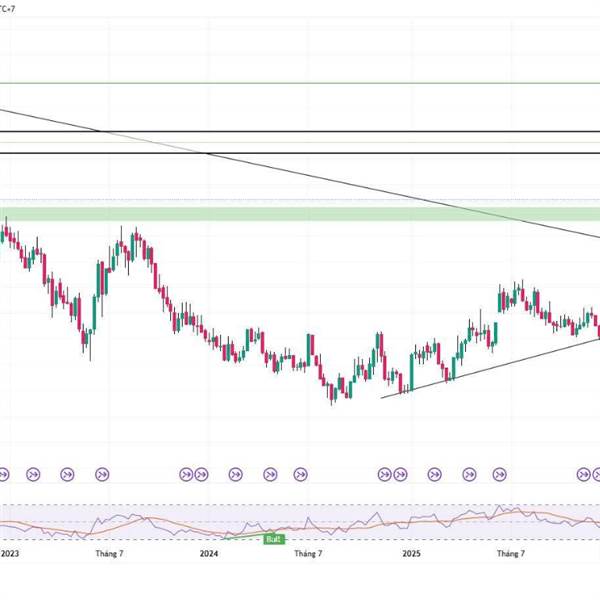This screenshot has height=600, width=600.
Task: Click the 2025 label on the time axis
Action: pos(411,553)
